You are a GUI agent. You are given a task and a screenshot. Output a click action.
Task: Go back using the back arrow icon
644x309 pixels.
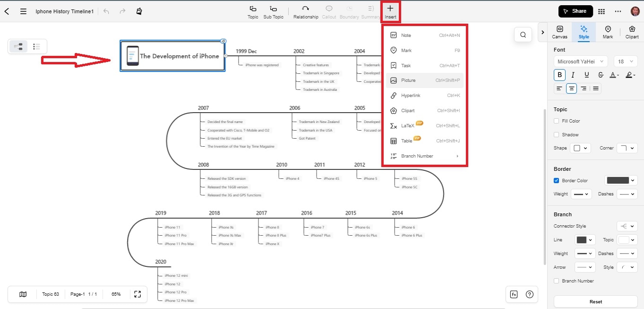(x=7, y=11)
